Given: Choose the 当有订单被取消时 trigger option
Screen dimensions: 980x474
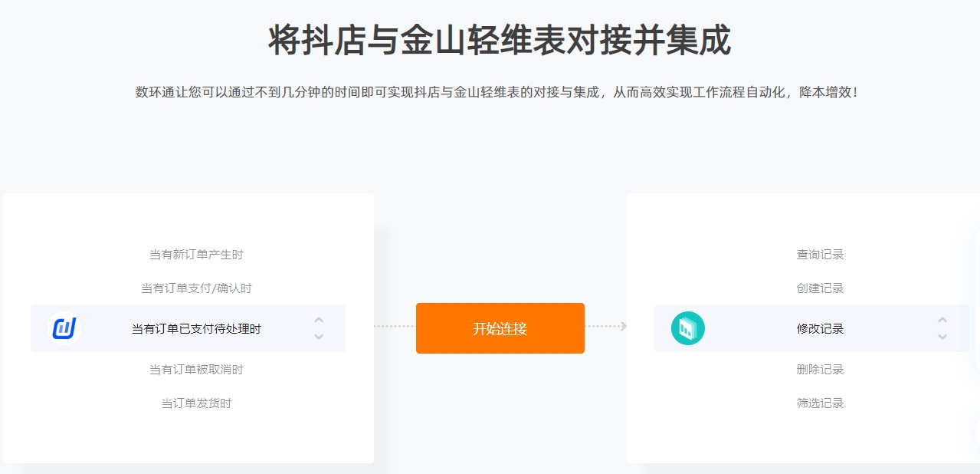Looking at the screenshot, I should [196, 370].
